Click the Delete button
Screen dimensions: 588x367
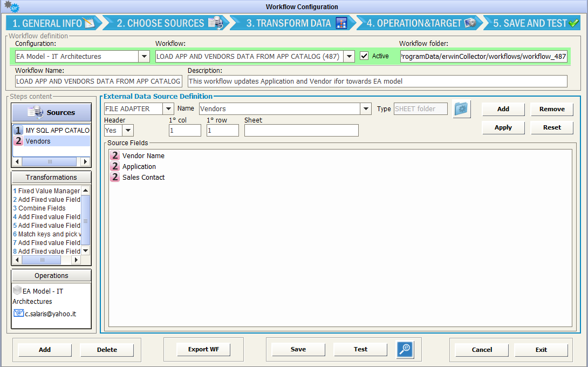tap(107, 349)
